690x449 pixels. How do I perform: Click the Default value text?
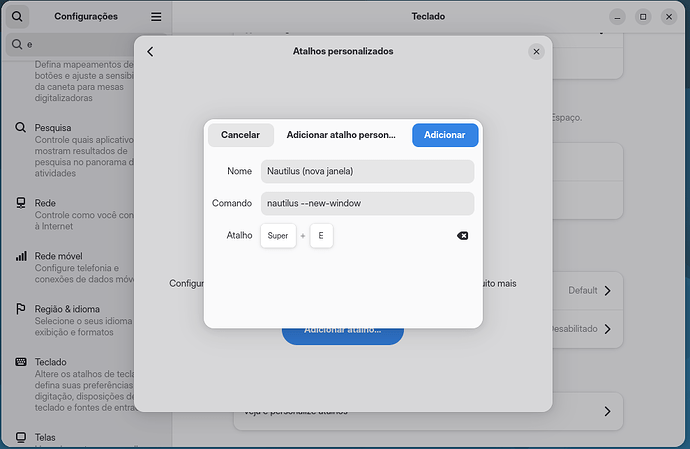[x=583, y=291]
